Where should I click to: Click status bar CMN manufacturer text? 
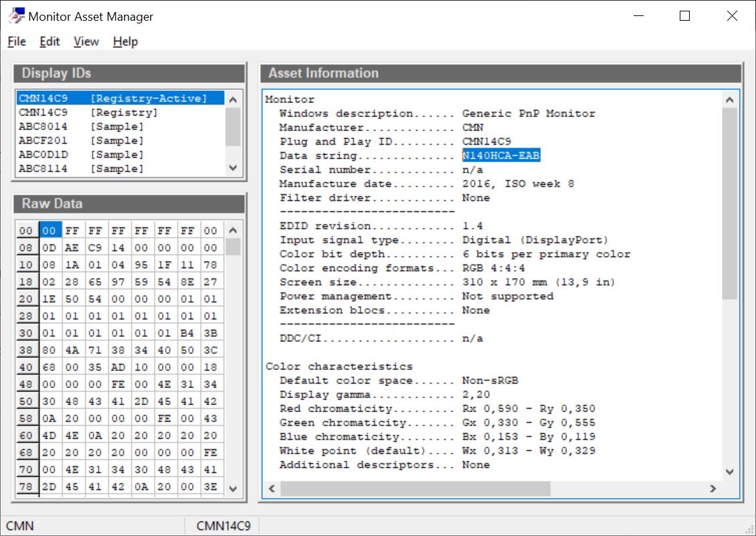click(20, 526)
